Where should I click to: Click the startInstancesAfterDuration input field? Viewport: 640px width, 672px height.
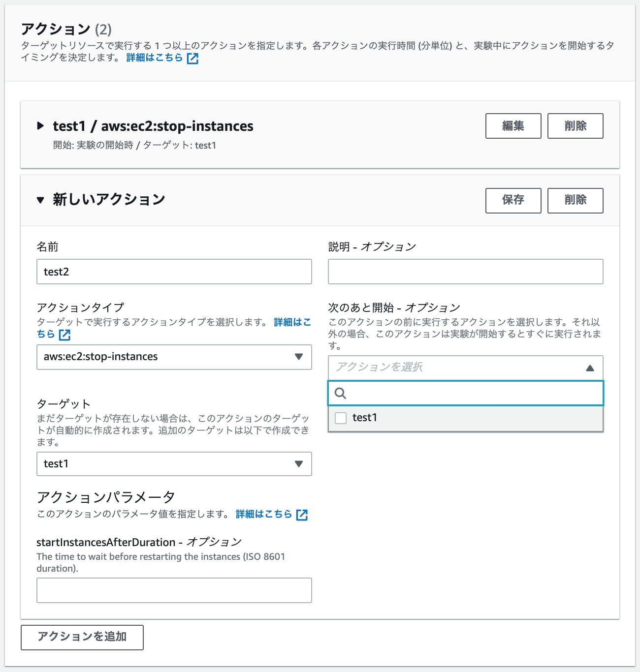[174, 590]
